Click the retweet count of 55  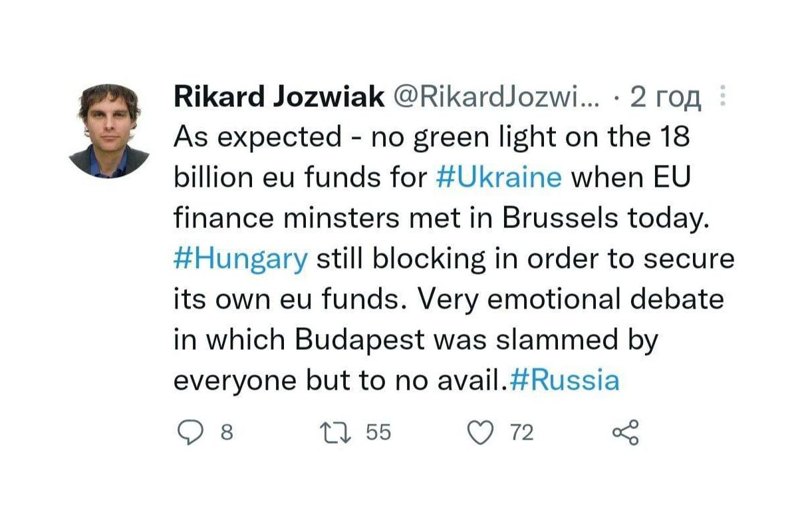(378, 434)
